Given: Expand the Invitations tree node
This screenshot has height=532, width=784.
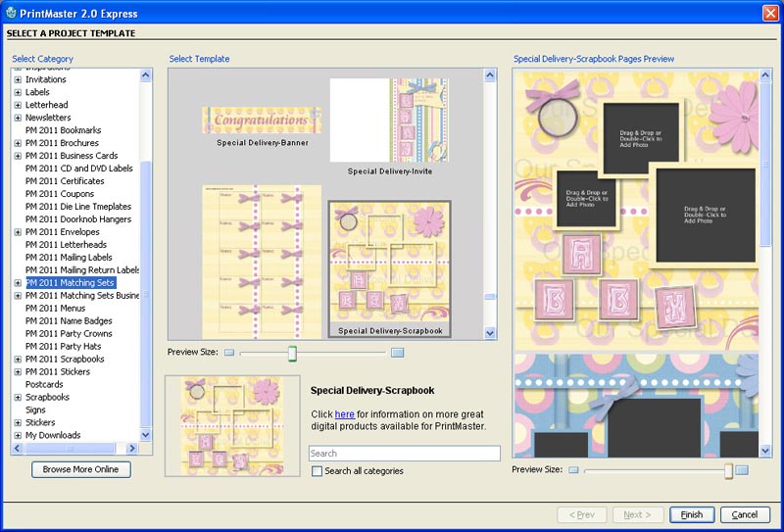Looking at the screenshot, I should pyautogui.click(x=18, y=80).
